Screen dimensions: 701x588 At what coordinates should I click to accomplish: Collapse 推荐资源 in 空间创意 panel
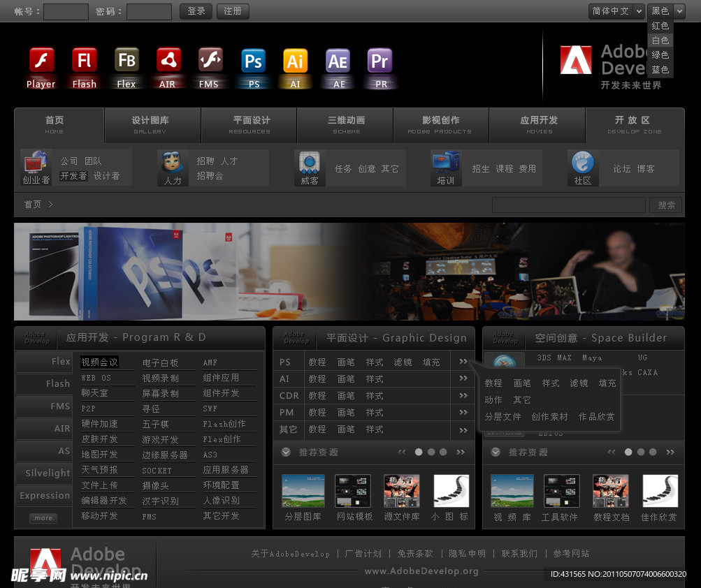click(496, 452)
